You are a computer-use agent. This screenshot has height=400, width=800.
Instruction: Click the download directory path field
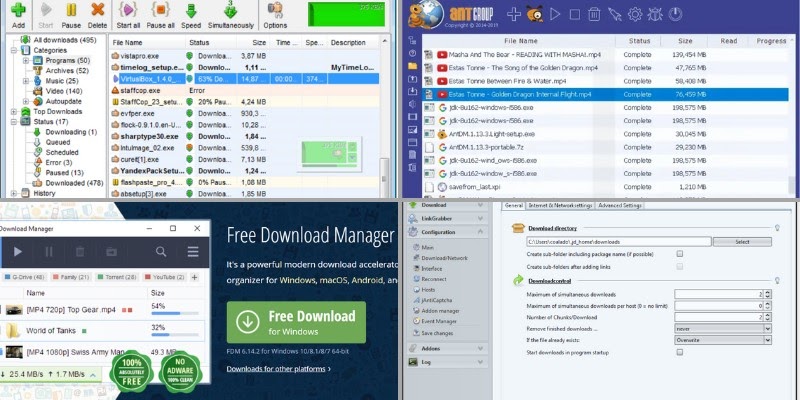click(x=619, y=242)
